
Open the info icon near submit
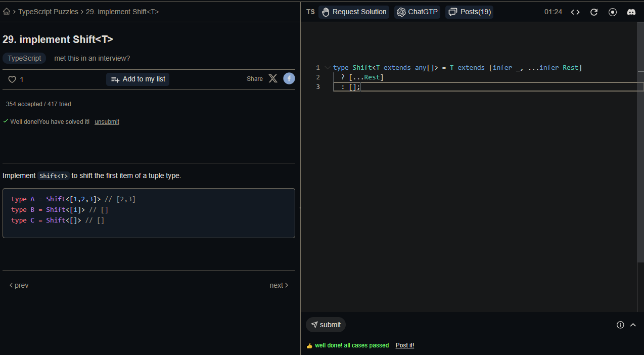[620, 325]
